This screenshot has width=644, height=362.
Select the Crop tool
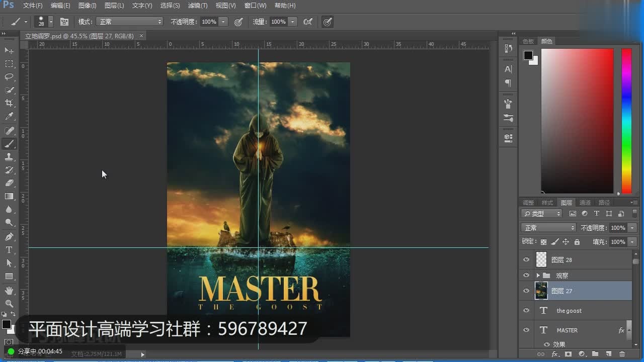(9, 103)
